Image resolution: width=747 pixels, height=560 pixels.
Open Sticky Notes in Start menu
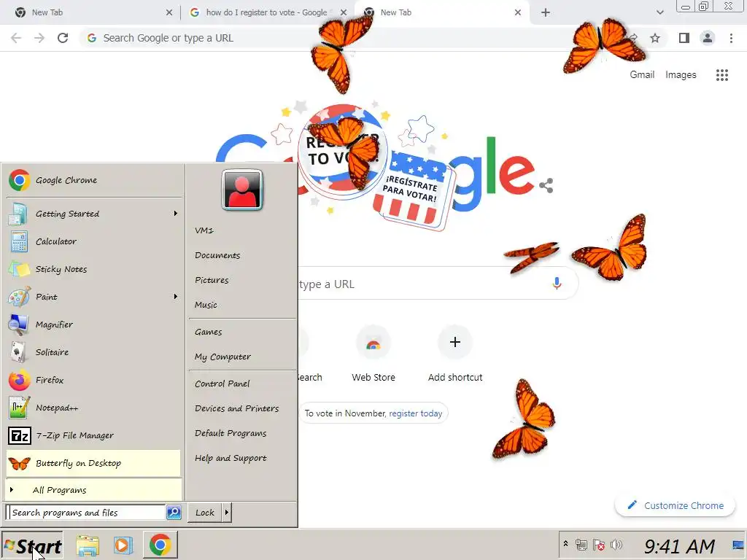pyautogui.click(x=94, y=269)
